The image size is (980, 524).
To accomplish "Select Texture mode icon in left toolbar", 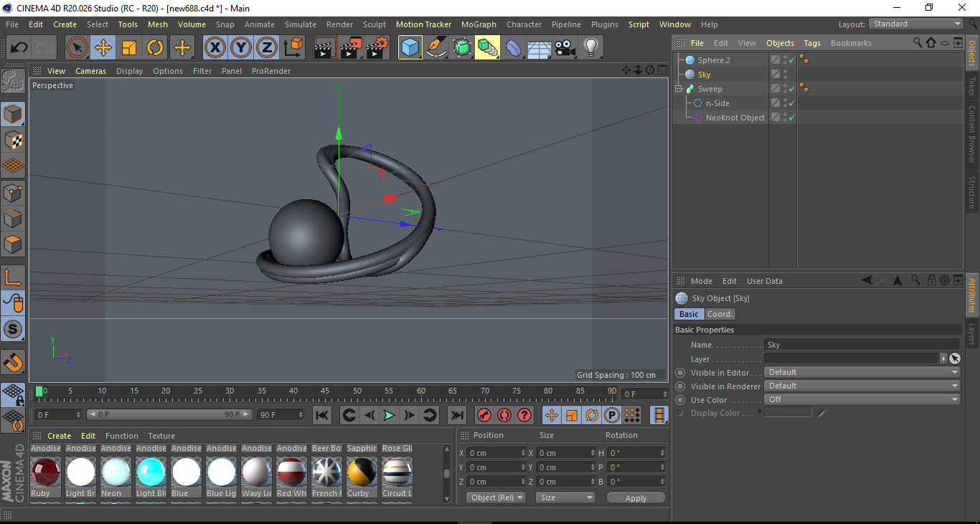I will pyautogui.click(x=13, y=140).
